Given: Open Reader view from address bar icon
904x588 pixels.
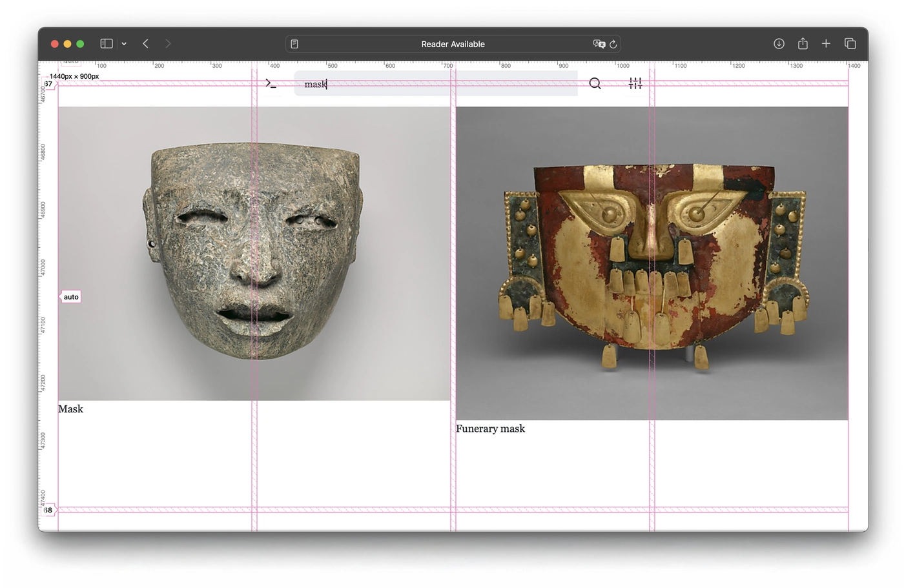Looking at the screenshot, I should coord(294,44).
